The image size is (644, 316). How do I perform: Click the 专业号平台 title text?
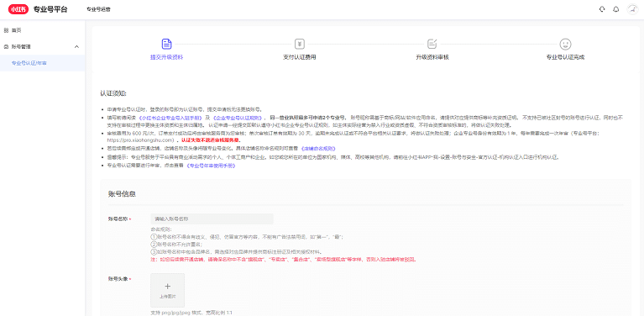point(50,9)
